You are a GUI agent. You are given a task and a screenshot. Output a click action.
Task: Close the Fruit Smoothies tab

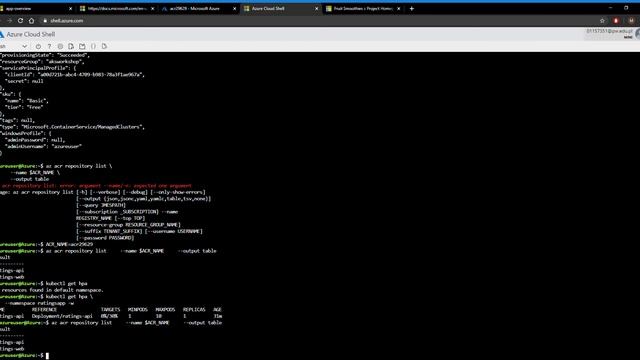point(399,9)
